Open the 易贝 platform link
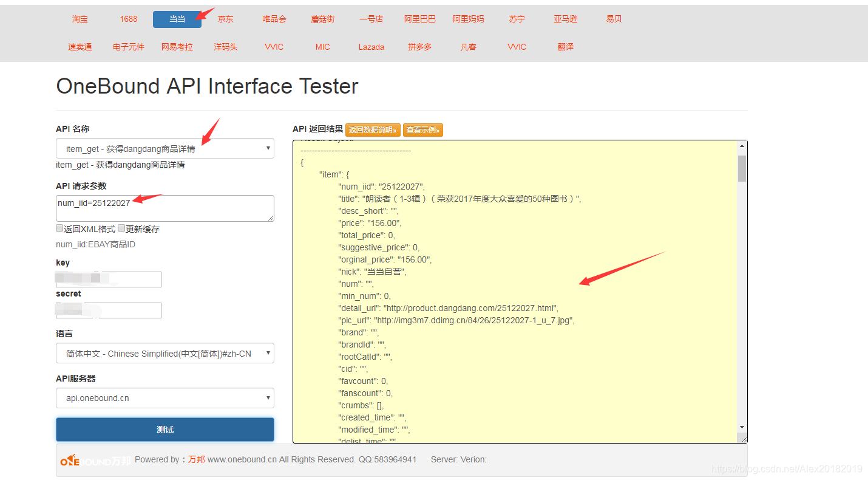868x480 pixels. tap(614, 19)
